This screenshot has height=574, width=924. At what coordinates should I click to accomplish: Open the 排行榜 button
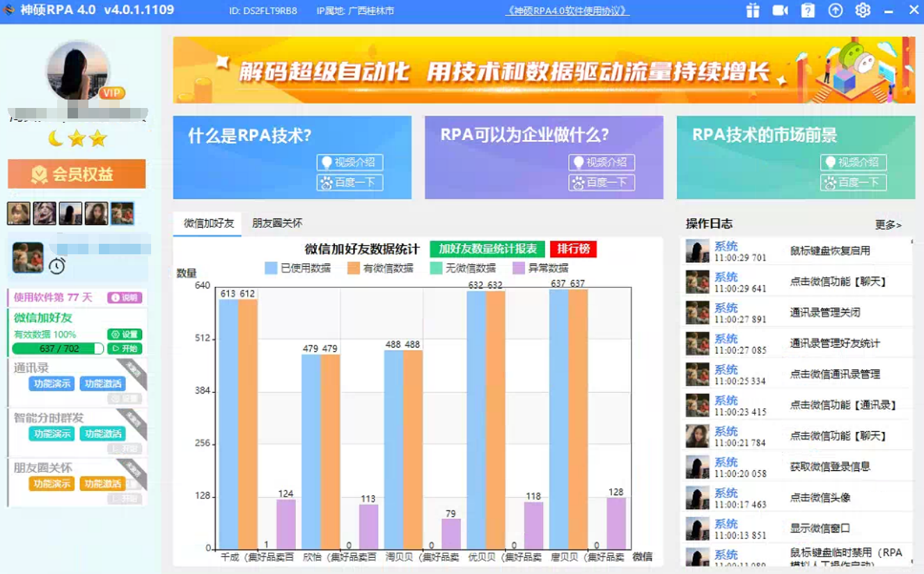tap(573, 249)
